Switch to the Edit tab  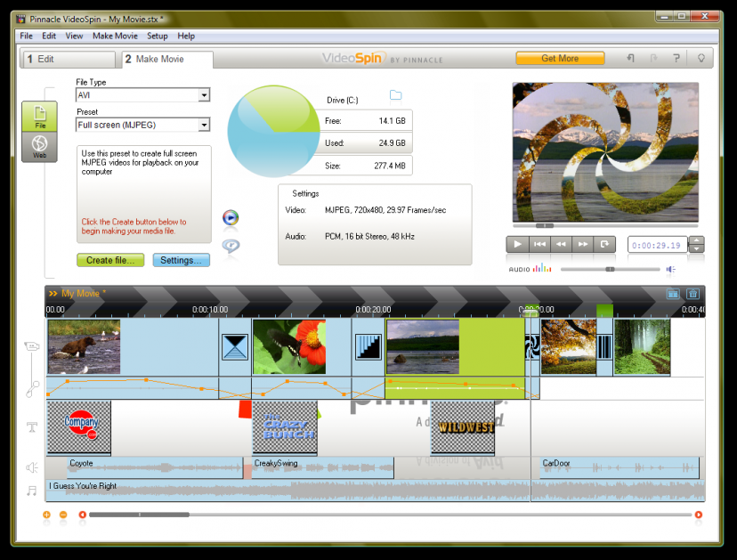67,60
